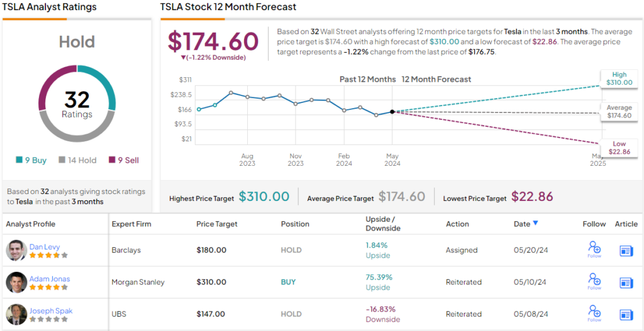Open Adam Jonas's article icon
This screenshot has height=331, width=644.
click(x=626, y=283)
